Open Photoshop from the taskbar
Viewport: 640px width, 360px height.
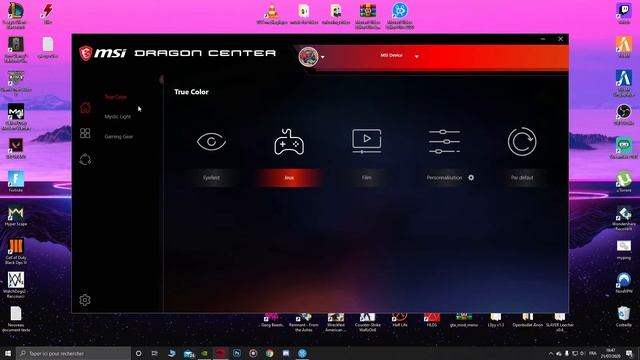tap(237, 353)
